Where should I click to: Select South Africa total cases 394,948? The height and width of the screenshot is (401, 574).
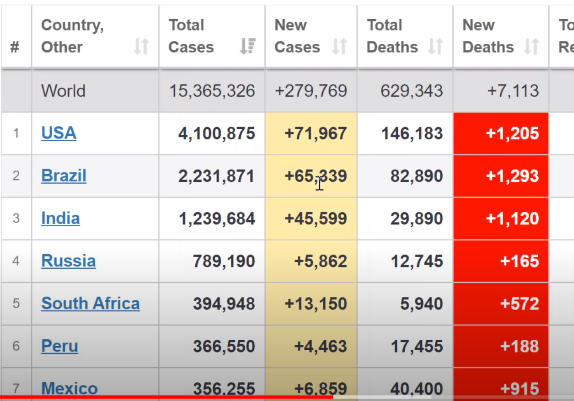click(224, 304)
